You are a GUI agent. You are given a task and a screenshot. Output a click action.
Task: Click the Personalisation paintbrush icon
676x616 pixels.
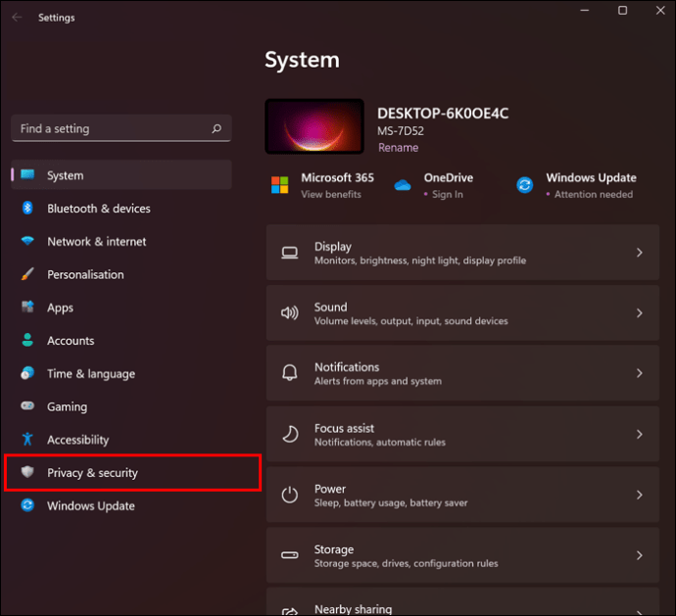(x=27, y=274)
